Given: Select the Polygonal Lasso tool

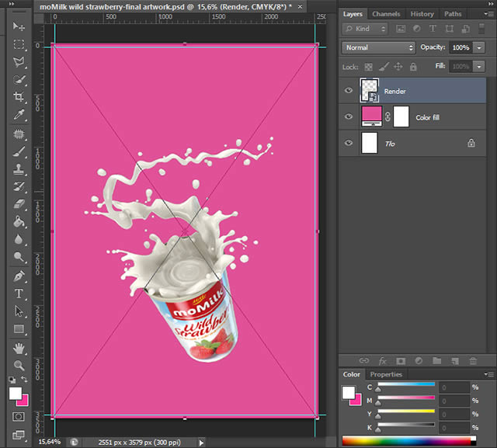Looking at the screenshot, I should pos(19,62).
